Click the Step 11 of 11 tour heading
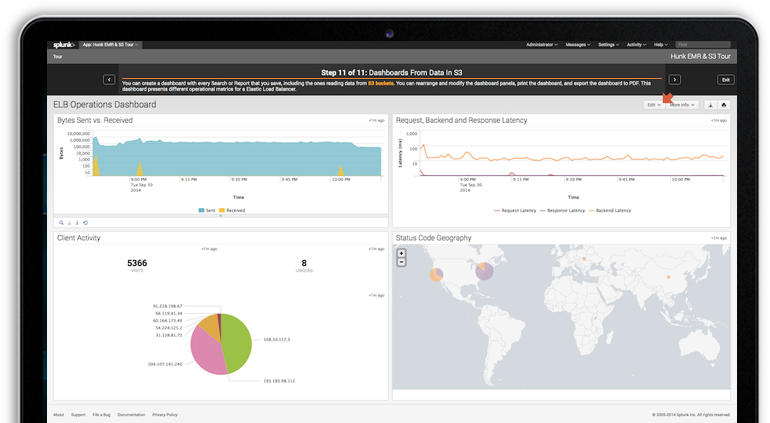The height and width of the screenshot is (423, 770). pyautogui.click(x=391, y=73)
